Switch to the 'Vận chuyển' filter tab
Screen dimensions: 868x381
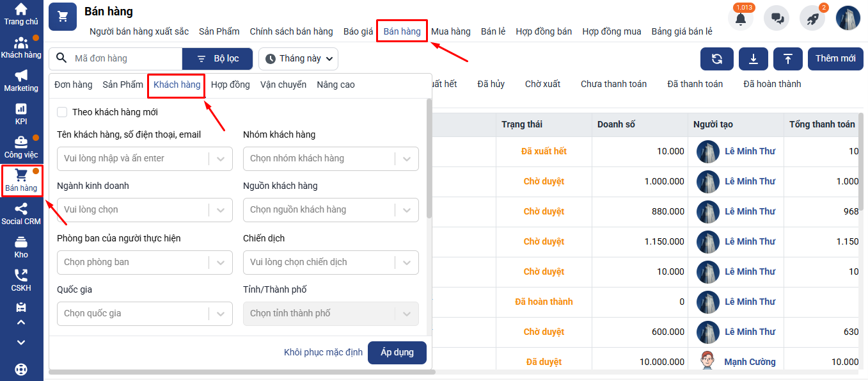pos(283,85)
